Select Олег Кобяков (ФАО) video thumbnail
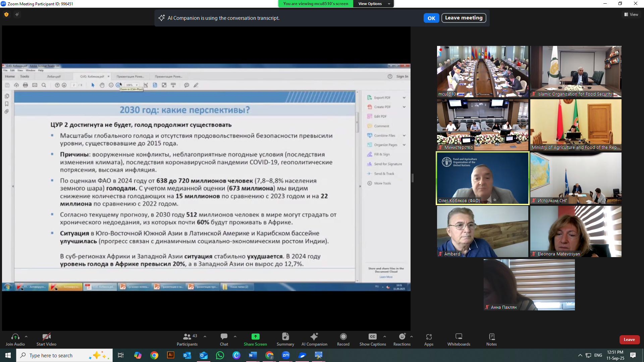 click(482, 178)
